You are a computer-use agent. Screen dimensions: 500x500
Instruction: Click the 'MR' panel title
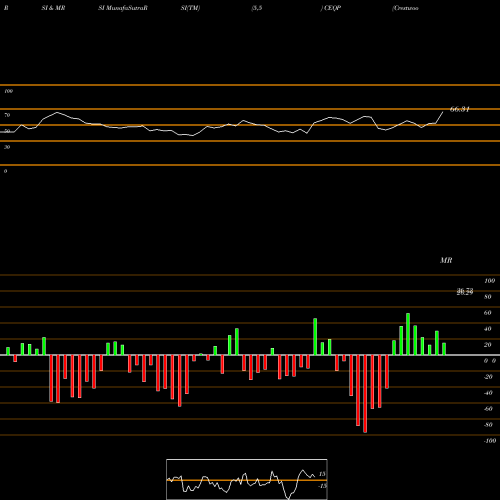446,260
